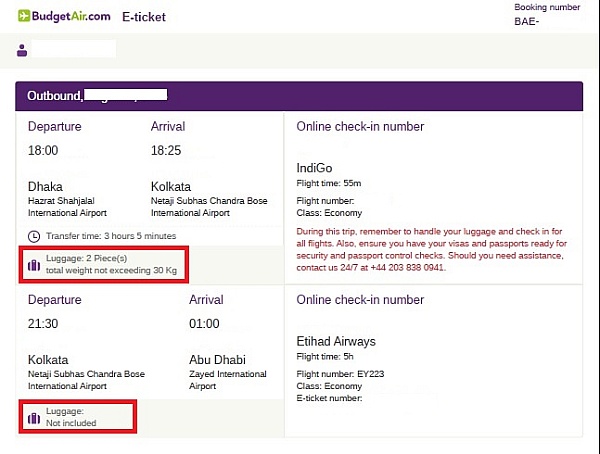Click the E-ticket number: label

pyautogui.click(x=329, y=398)
